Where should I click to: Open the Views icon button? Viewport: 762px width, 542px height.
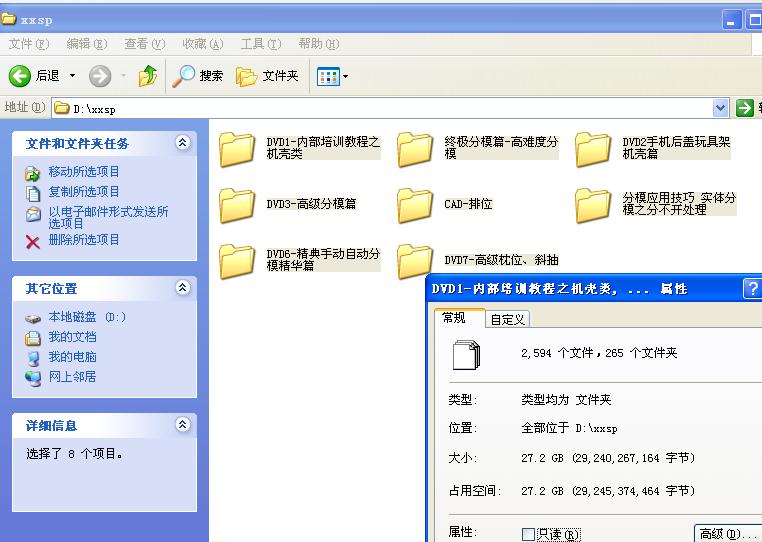(328, 76)
